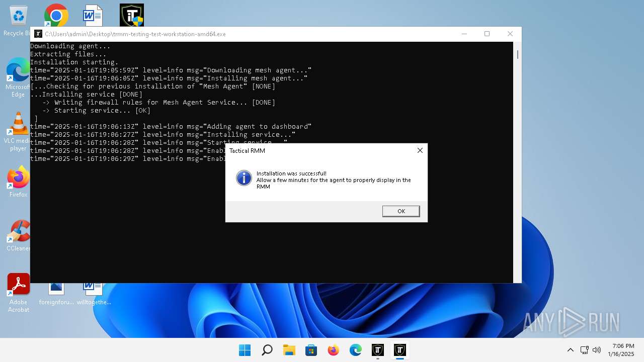Click console title path text
Screen dimensions: 644x362
click(x=135, y=34)
